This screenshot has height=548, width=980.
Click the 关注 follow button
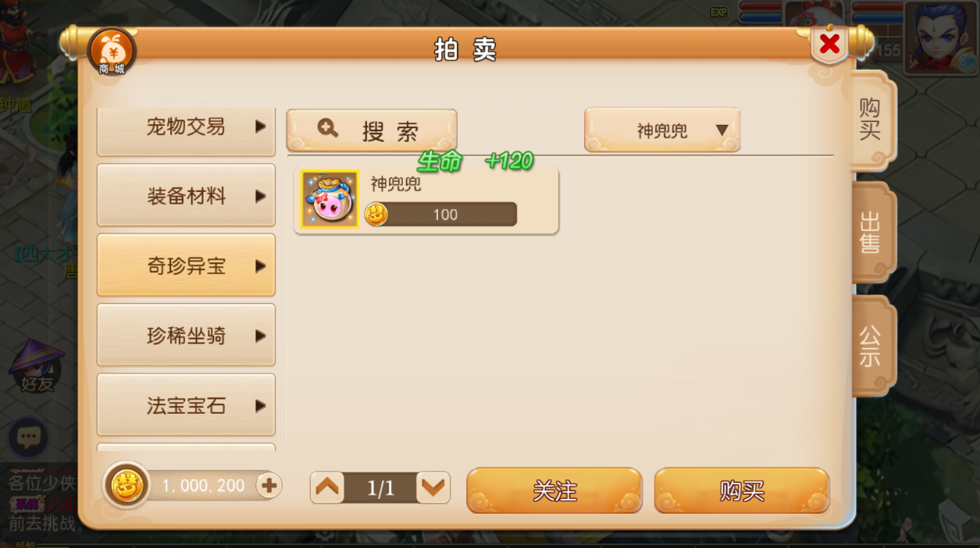pyautogui.click(x=554, y=490)
